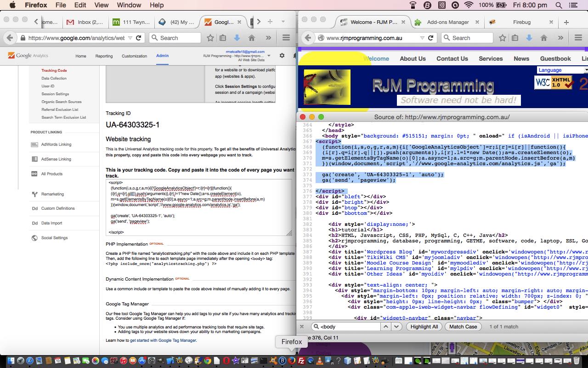This screenshot has width=588, height=368.
Task: Open the Firefox icon in the Dock
Action: pyautogui.click(x=291, y=361)
